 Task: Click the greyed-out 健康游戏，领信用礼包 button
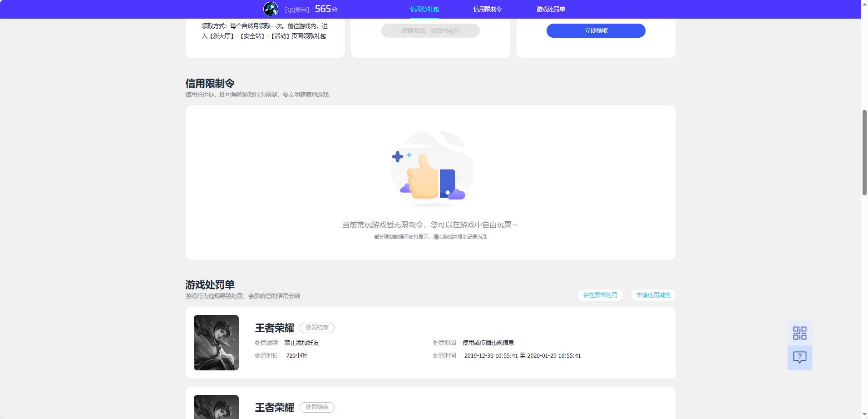click(430, 30)
